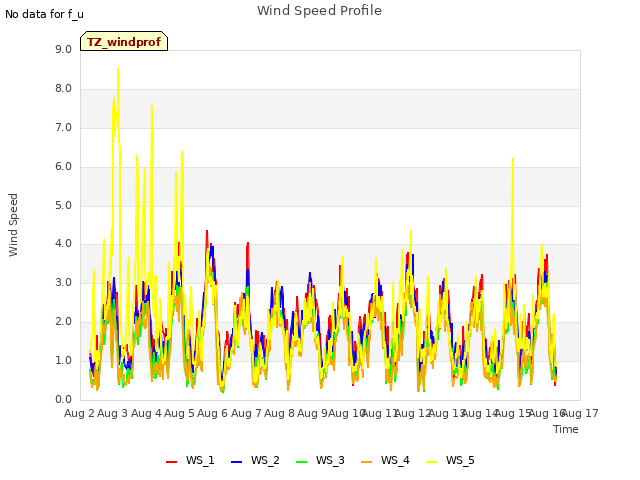Select the WS_4 legend label
This screenshot has height=480, width=640.
point(395,460)
